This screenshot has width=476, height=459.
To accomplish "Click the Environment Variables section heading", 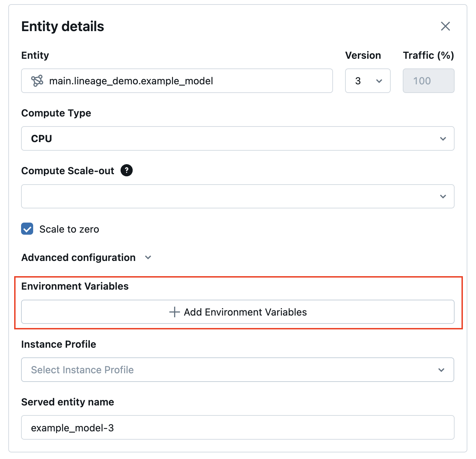I will (x=75, y=286).
